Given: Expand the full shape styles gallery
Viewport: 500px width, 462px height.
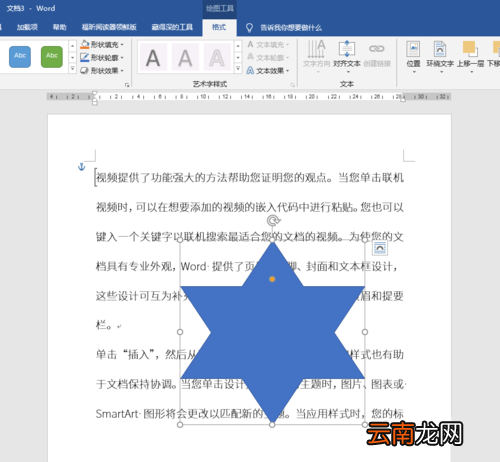Looking at the screenshot, I should click(x=72, y=69).
